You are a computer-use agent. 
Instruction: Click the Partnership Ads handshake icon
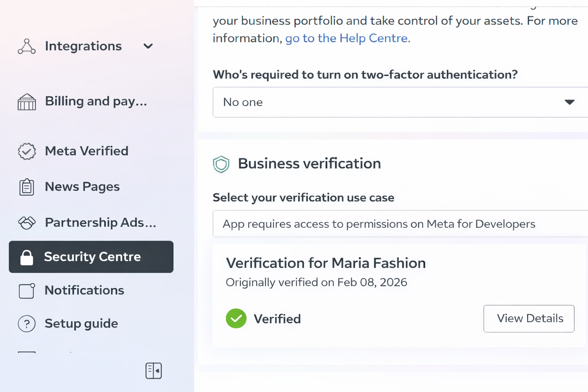point(27,222)
